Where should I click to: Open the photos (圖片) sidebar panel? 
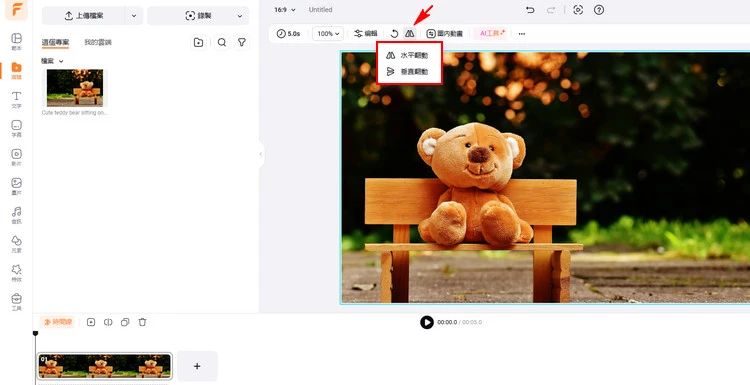pyautogui.click(x=16, y=186)
